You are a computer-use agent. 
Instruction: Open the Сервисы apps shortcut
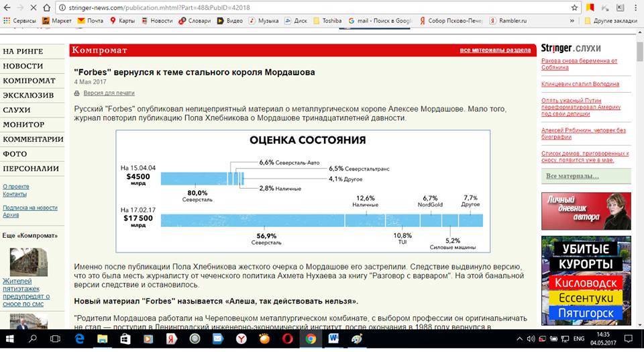point(19,21)
